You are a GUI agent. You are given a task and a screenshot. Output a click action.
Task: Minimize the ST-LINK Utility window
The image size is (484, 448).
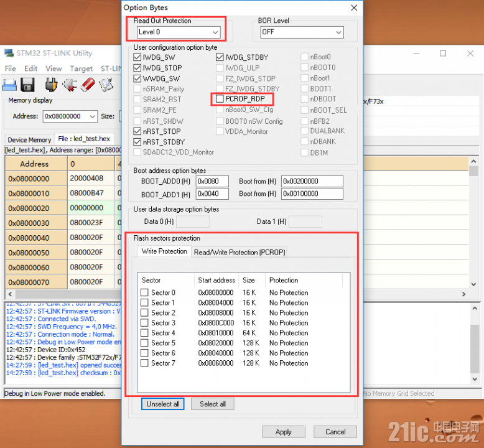416,54
